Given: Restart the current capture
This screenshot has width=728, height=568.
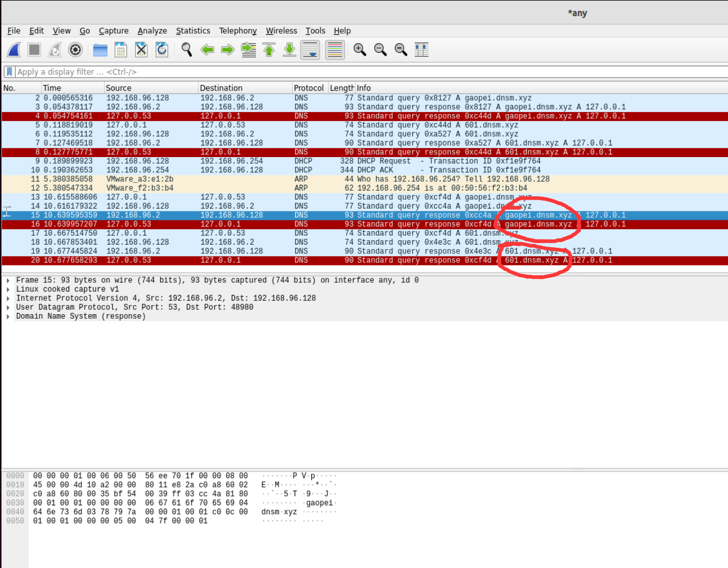Looking at the screenshot, I should click(x=55, y=50).
